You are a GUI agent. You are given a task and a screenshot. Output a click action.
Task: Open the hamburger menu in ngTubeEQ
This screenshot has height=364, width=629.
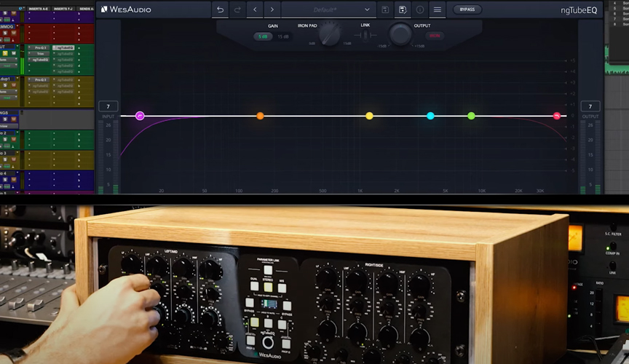pos(438,9)
